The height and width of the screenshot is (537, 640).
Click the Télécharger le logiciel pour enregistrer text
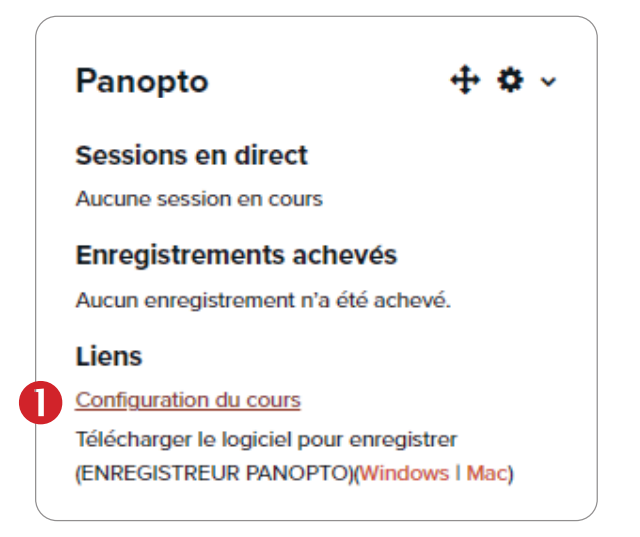coord(266,439)
